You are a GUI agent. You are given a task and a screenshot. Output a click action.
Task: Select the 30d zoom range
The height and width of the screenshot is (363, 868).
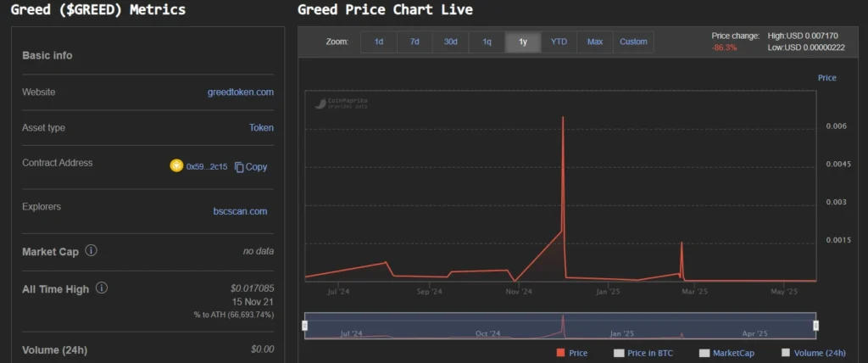(x=451, y=42)
